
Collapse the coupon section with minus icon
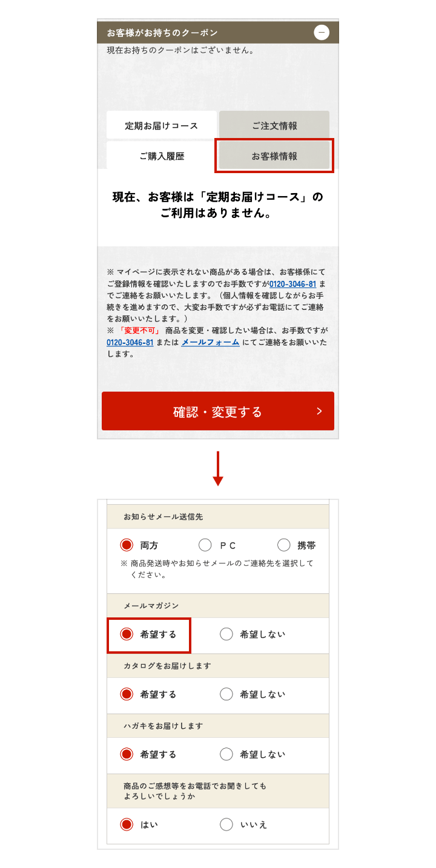[322, 32]
